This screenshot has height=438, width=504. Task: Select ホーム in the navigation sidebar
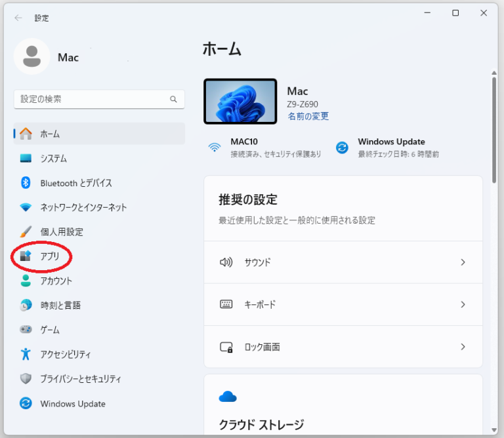50,134
